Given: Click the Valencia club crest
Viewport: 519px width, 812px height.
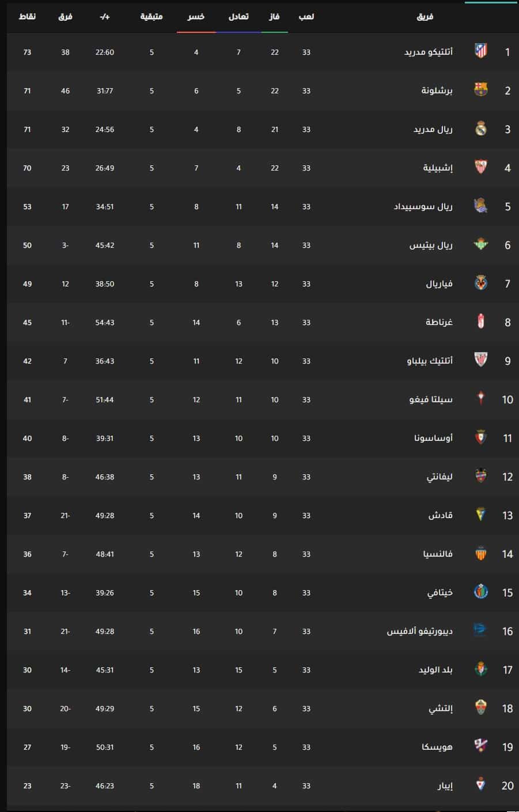Looking at the screenshot, I should point(480,554).
